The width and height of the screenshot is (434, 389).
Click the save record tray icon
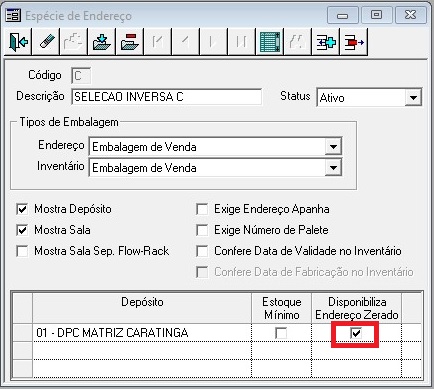(x=102, y=42)
